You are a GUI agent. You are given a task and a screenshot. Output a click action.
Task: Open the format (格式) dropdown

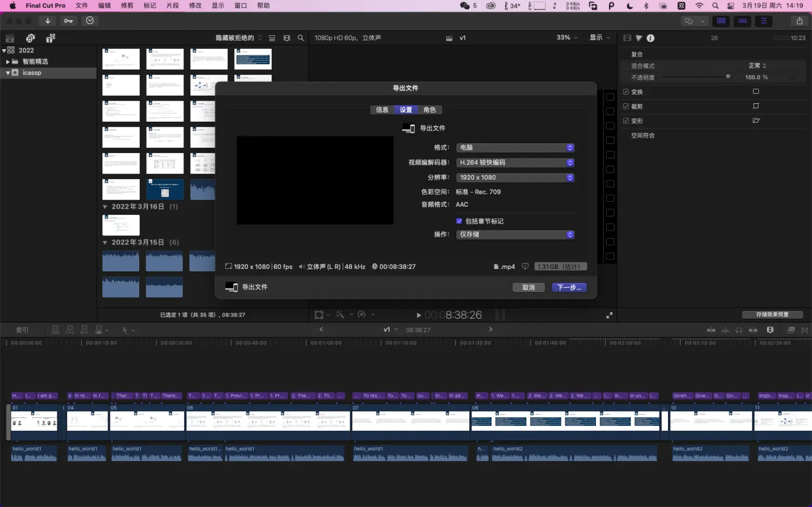[x=515, y=148]
